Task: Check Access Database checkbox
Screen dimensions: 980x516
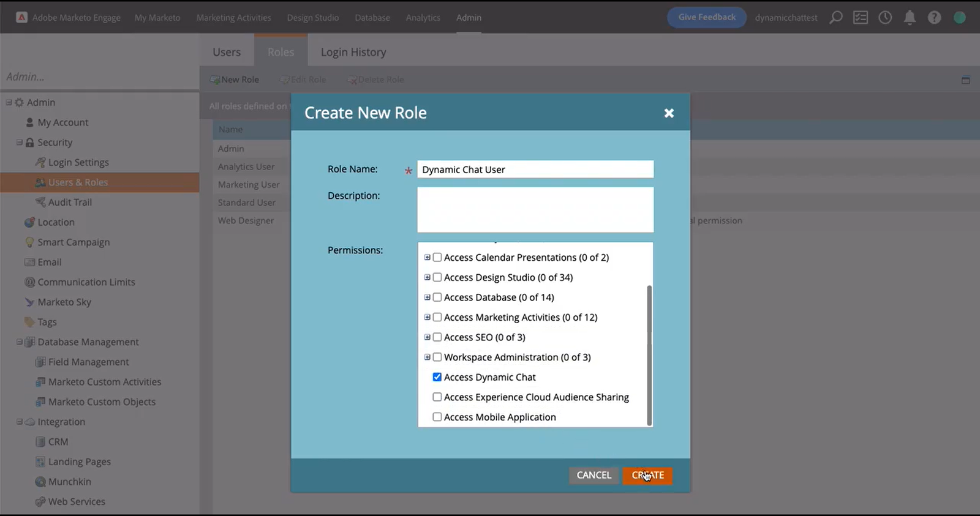Action: tap(437, 297)
